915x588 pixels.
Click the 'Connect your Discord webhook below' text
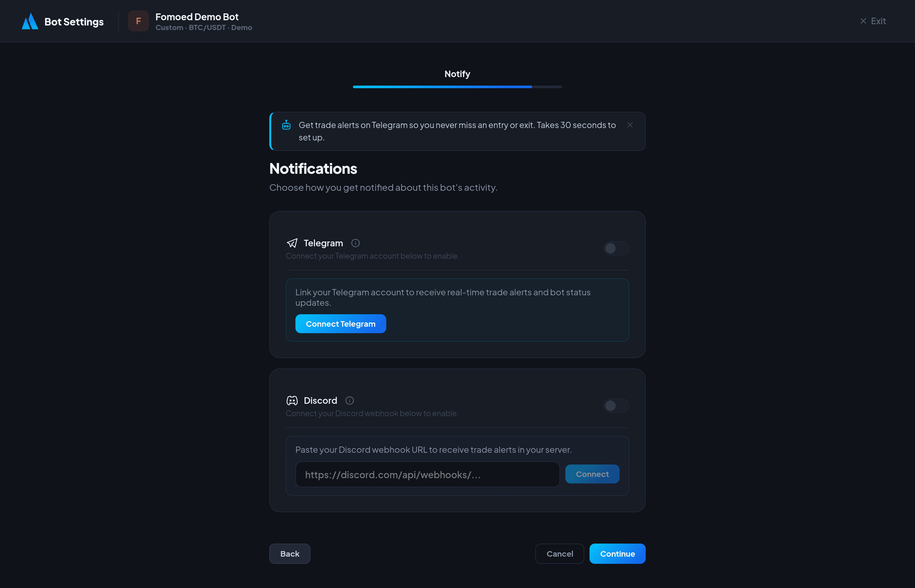[372, 413]
